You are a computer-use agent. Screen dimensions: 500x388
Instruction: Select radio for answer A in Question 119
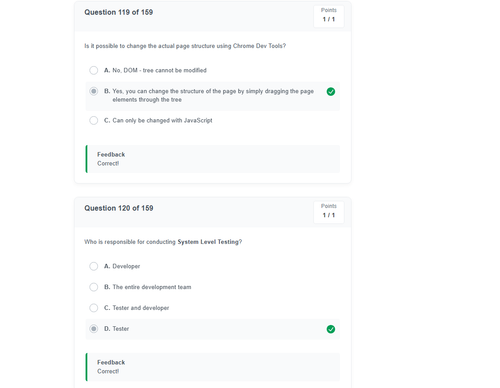point(94,70)
